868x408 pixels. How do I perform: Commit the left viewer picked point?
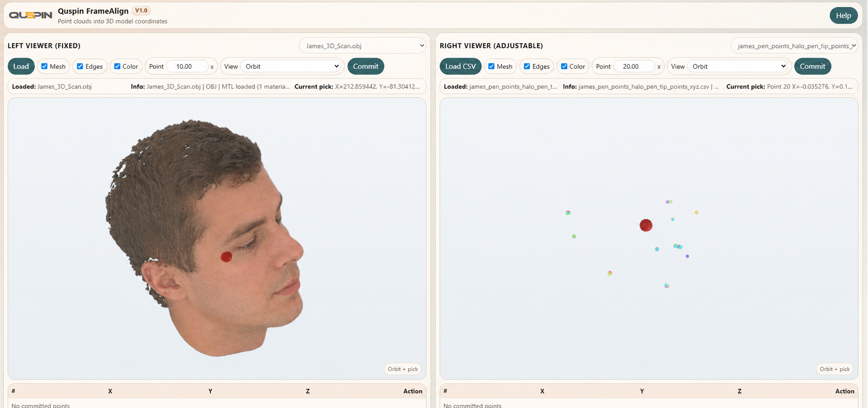365,66
